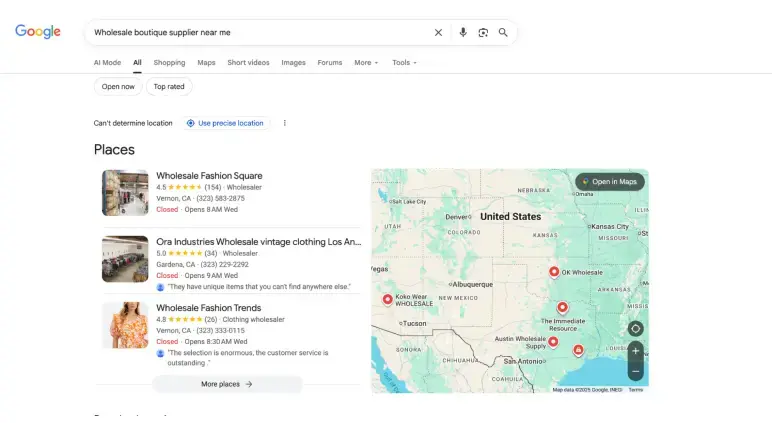Click the magnifying glass search icon
The height and width of the screenshot is (423, 772).
pos(503,32)
